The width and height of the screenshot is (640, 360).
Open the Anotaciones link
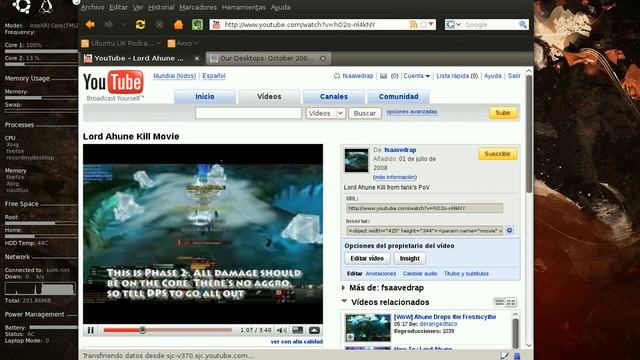(x=381, y=274)
